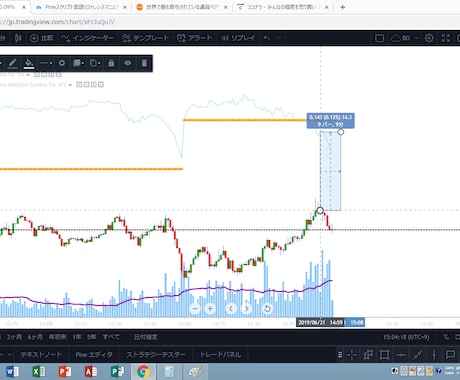This screenshot has width=460, height=380.
Task: Open the テキストノート tab
Action: [x=41, y=355]
